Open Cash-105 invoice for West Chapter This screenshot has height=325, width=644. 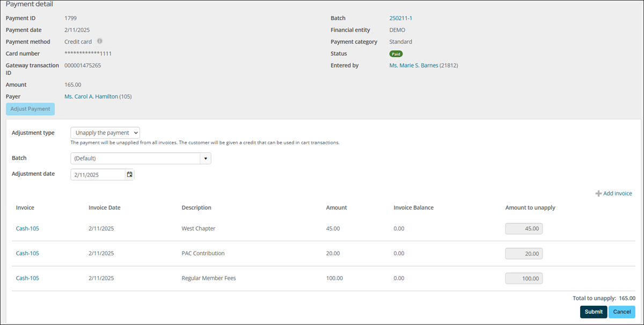tap(27, 228)
